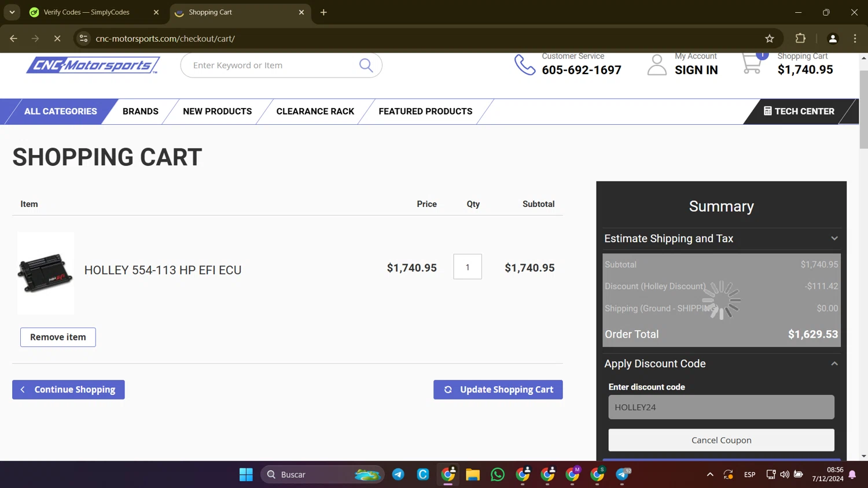The height and width of the screenshot is (488, 868).
Task: Open HOLLEY 554-113 HP EFI ECU product link
Action: (163, 270)
